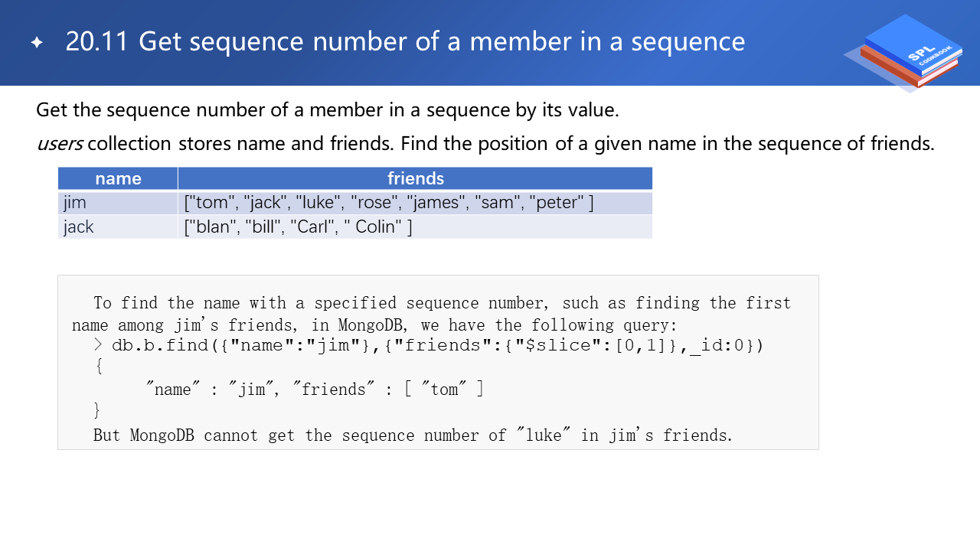Click the word "sequence" at the title's end
The height and width of the screenshot is (551, 980).
point(688,41)
